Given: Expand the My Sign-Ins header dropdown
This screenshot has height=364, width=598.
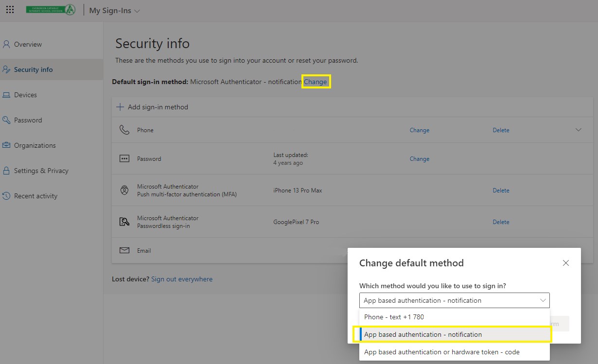Looking at the screenshot, I should [x=115, y=11].
